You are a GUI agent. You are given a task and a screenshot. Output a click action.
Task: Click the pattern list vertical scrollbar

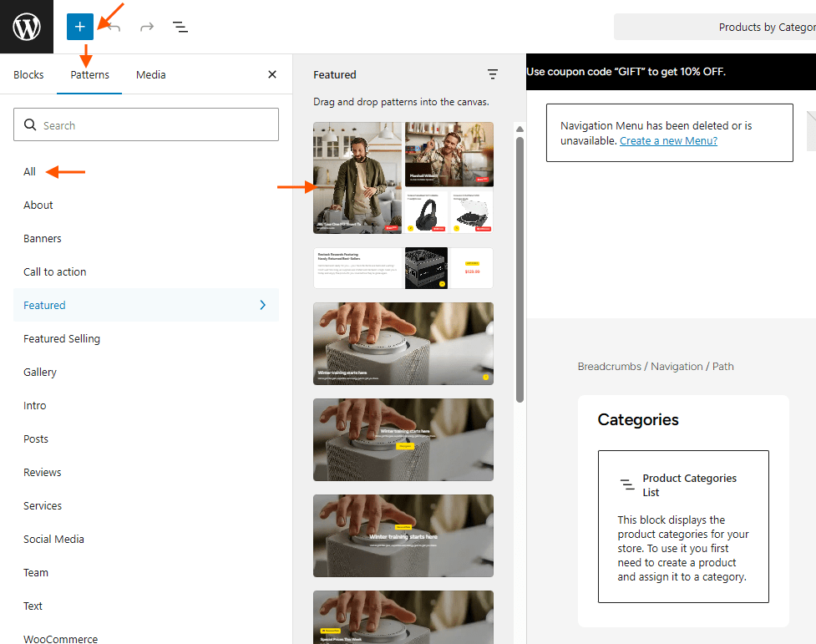click(520, 267)
